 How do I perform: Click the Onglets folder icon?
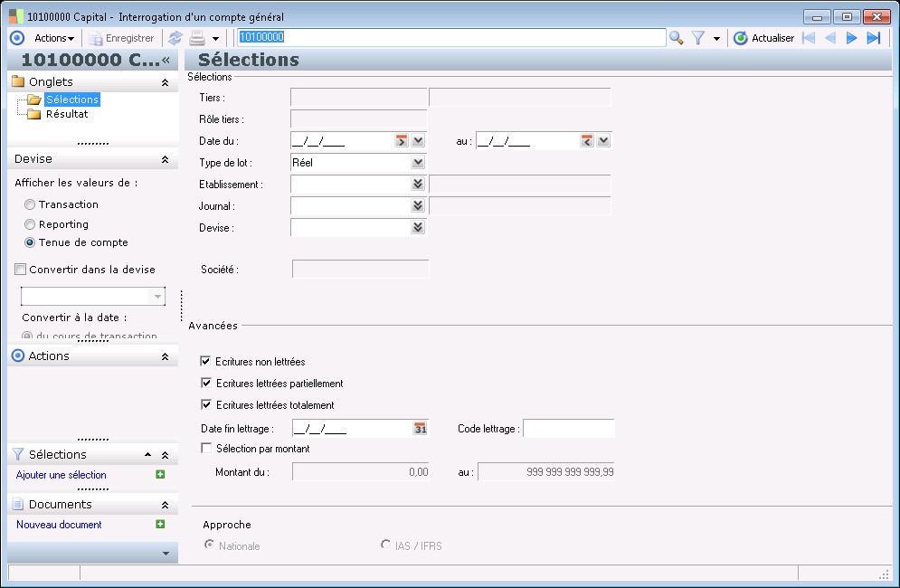(x=18, y=81)
